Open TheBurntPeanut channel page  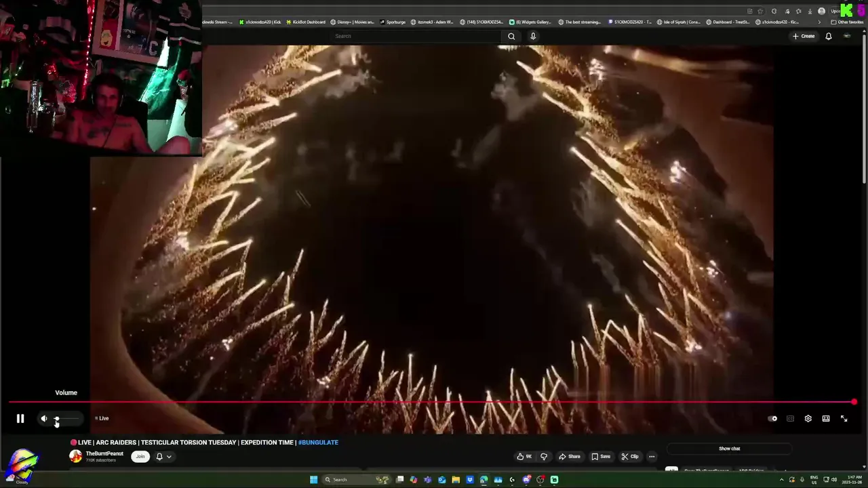[x=104, y=453]
